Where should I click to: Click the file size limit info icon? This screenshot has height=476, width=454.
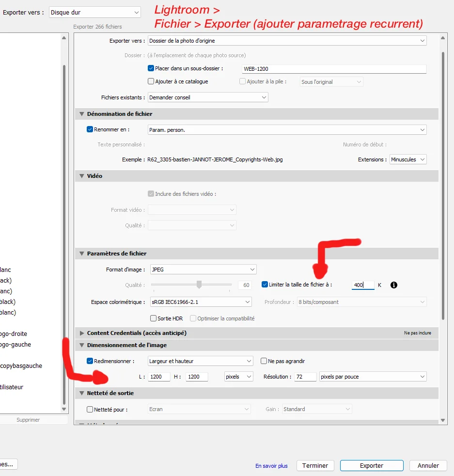(x=393, y=285)
